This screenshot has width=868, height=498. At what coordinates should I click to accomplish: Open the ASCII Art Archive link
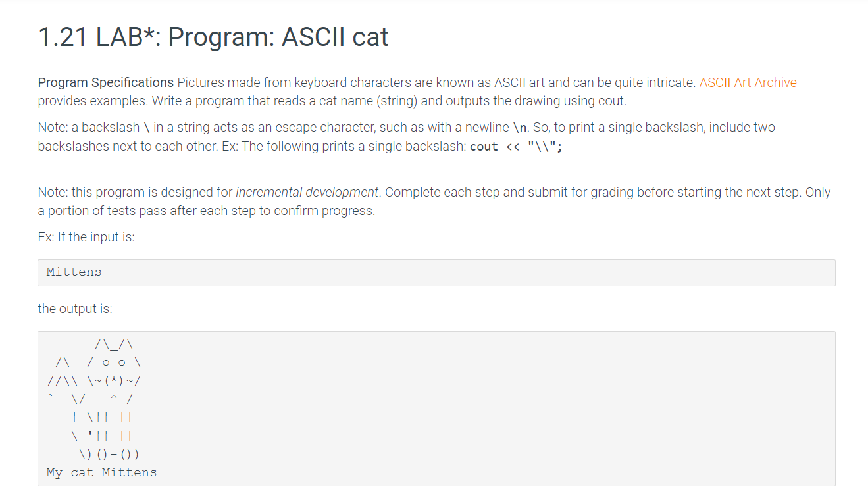tap(748, 82)
